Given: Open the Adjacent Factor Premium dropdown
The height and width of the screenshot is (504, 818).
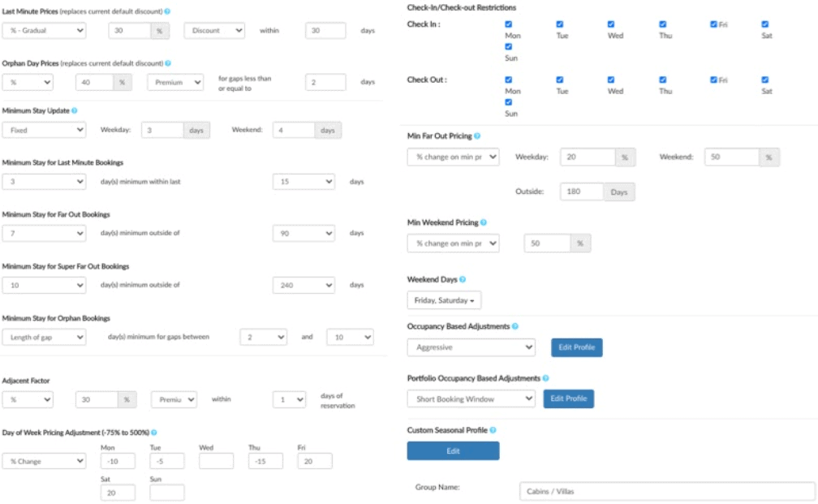Looking at the screenshot, I should click(x=174, y=399).
